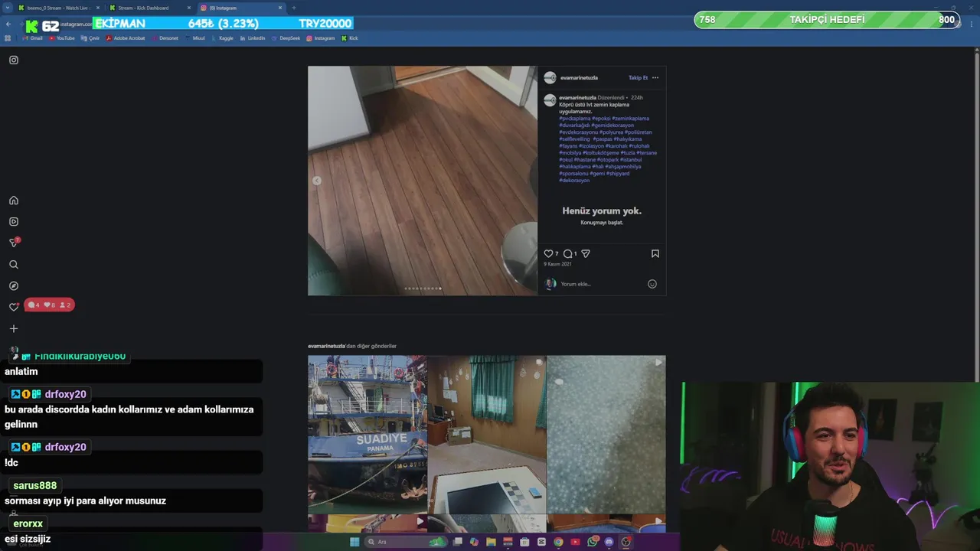Open the Search magnifier in Instagram sidebar
980x551 pixels.
tap(14, 265)
